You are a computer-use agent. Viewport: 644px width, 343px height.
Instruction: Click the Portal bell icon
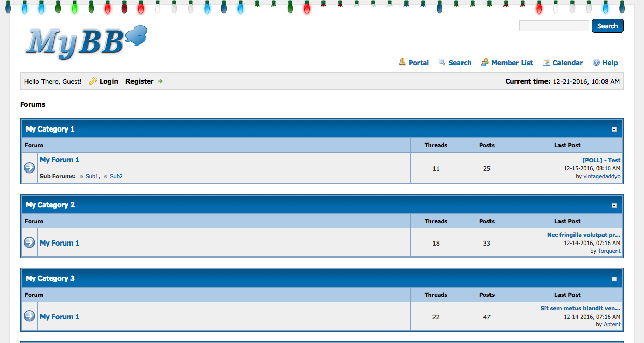402,62
